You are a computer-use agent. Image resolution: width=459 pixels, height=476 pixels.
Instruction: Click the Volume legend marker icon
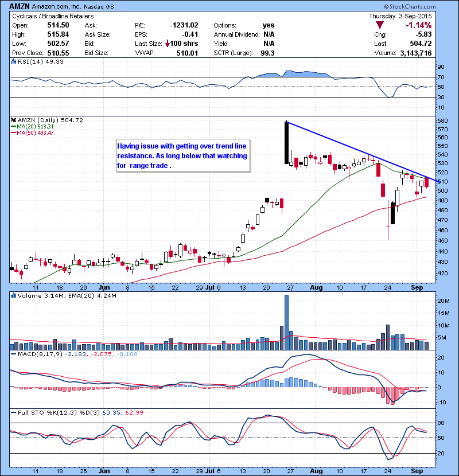(13, 296)
